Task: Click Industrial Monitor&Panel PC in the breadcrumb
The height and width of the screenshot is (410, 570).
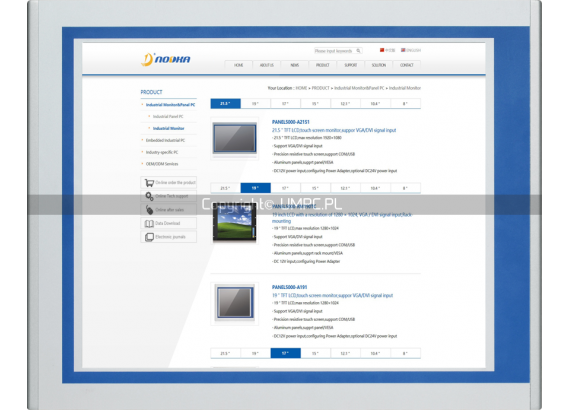Action: pos(359,88)
